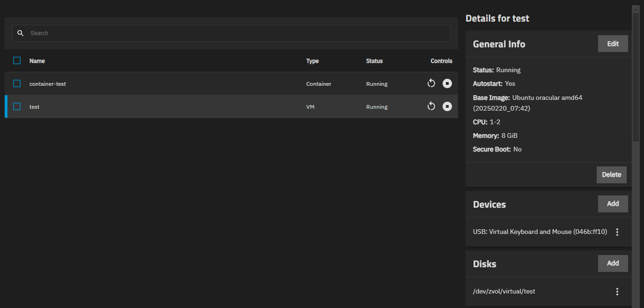
Task: Restart the test VM
Action: (x=431, y=106)
